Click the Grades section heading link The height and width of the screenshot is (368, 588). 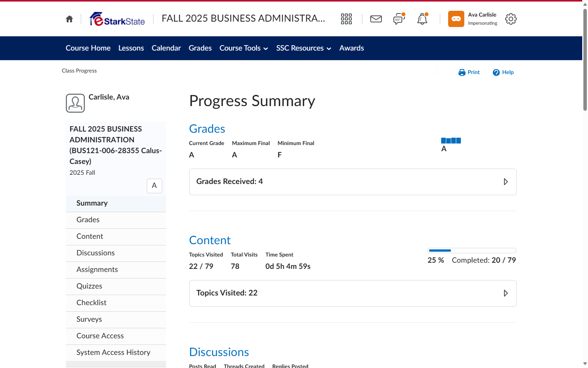point(207,129)
